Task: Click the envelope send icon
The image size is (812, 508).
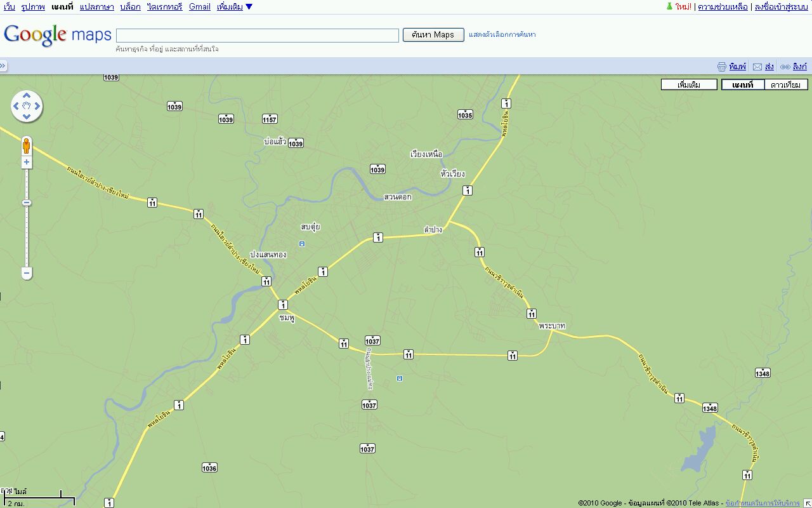Action: [x=757, y=67]
